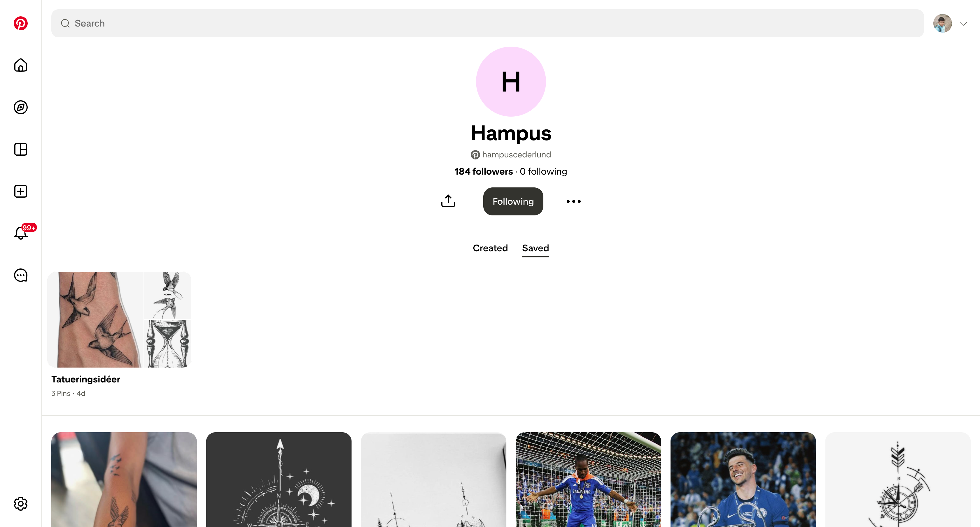The height and width of the screenshot is (527, 980).
Task: Select the Saved tab
Action: pos(535,248)
